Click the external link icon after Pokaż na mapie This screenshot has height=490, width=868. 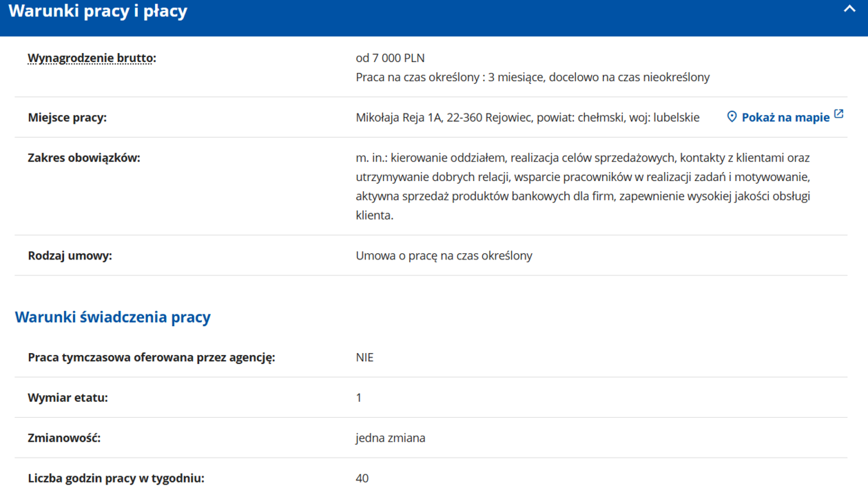pos(838,114)
